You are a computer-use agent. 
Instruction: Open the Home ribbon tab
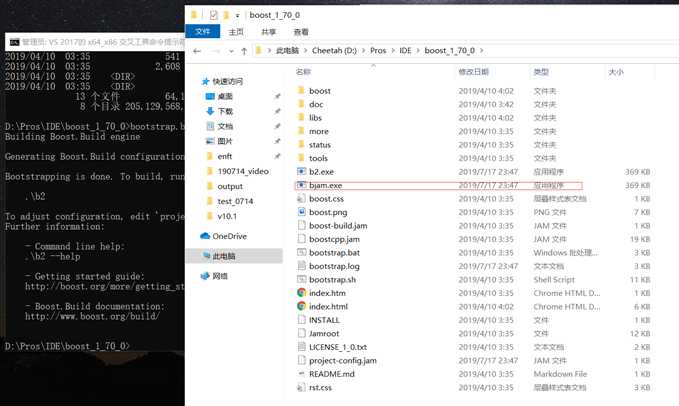click(x=236, y=32)
